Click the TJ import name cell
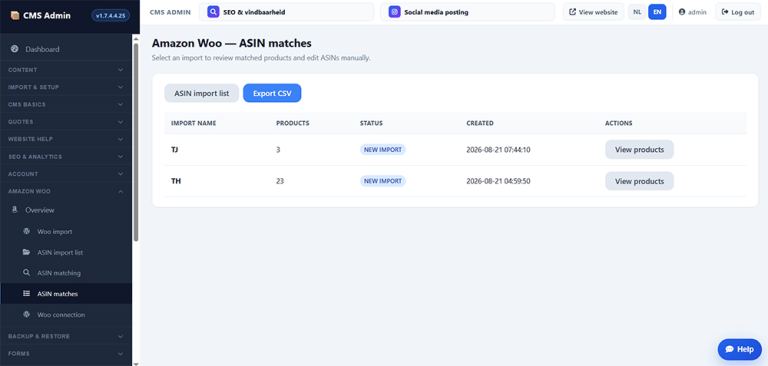The height and width of the screenshot is (366, 768). pyautogui.click(x=174, y=149)
